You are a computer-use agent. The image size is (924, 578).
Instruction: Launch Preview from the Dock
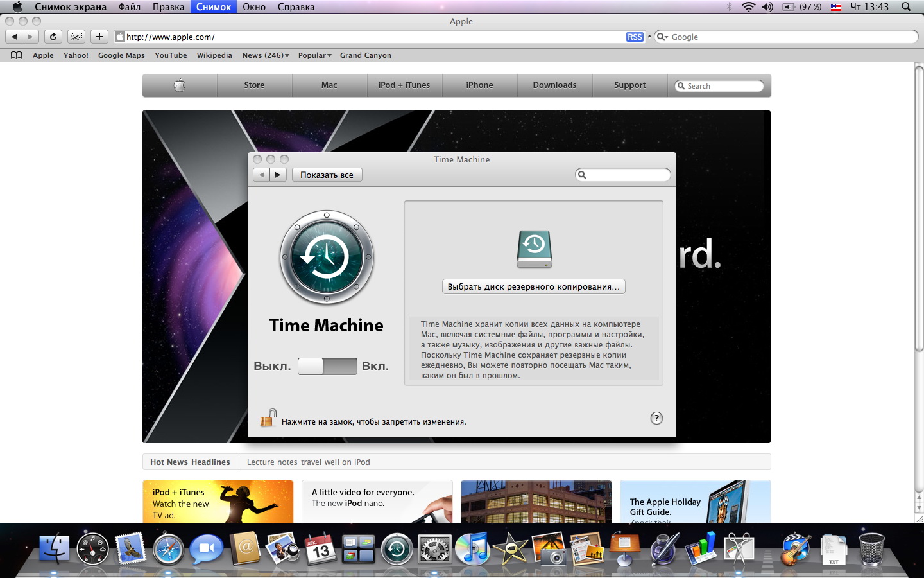point(283,549)
